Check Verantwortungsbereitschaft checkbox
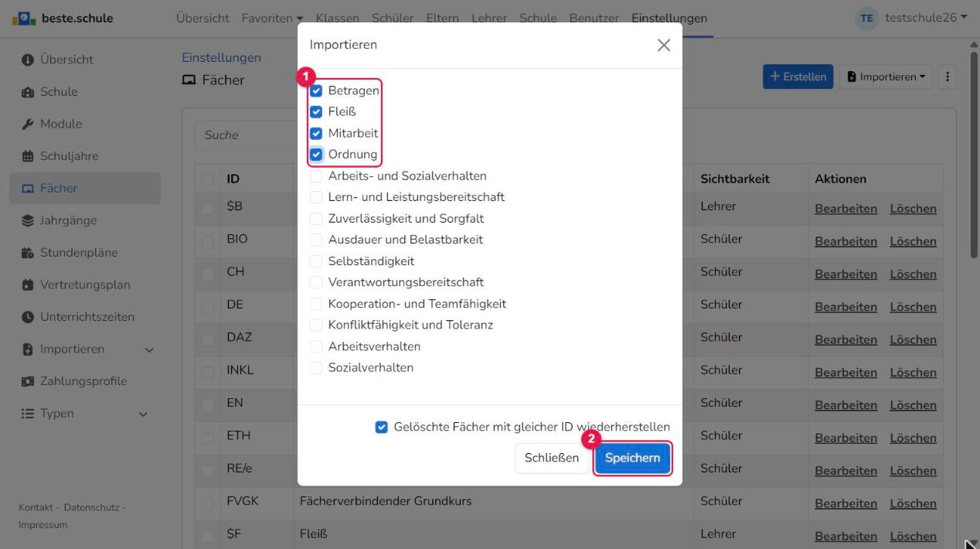This screenshot has width=980, height=549. (315, 282)
